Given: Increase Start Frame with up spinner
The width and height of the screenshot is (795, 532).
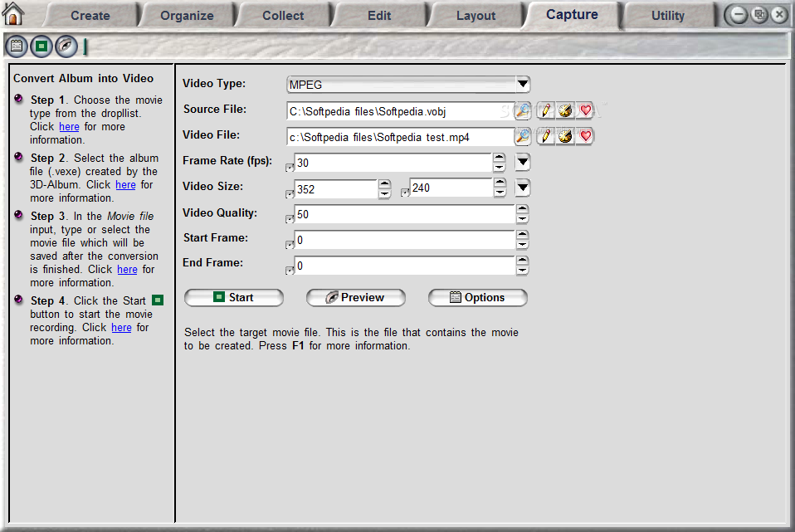Looking at the screenshot, I should 522,235.
